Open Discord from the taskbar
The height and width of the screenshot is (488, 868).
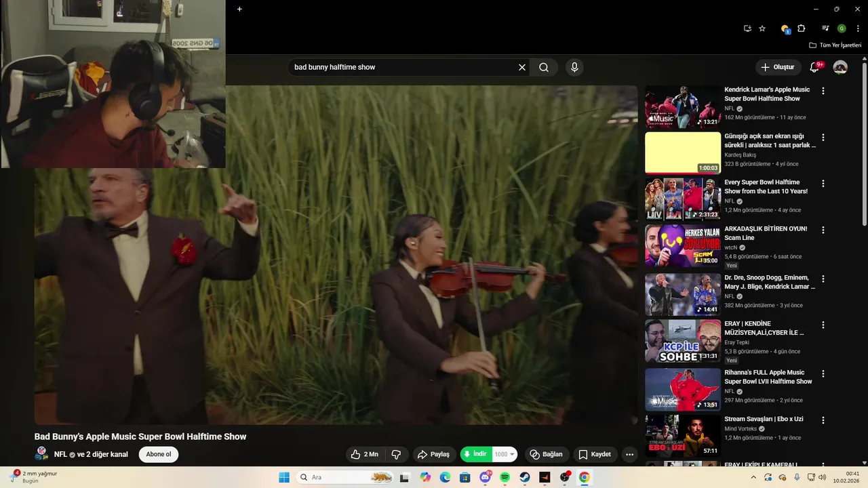(x=486, y=477)
